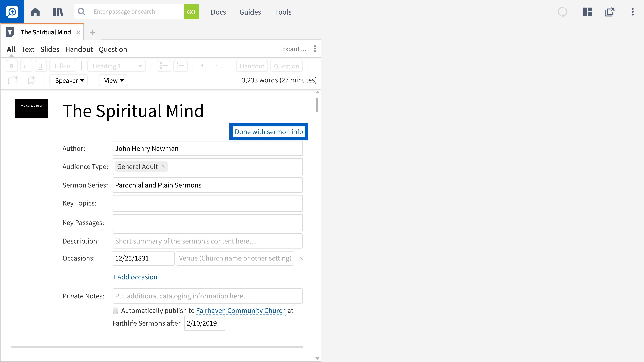Open the Logos app logo menu
Screen dimensions: 644x362
12,12
